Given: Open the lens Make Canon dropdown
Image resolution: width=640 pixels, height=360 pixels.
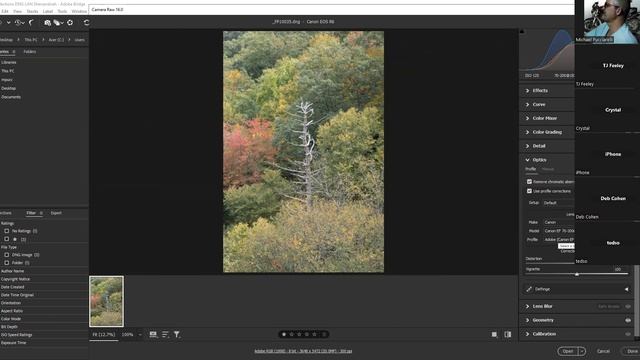Looking at the screenshot, I should [x=558, y=222].
